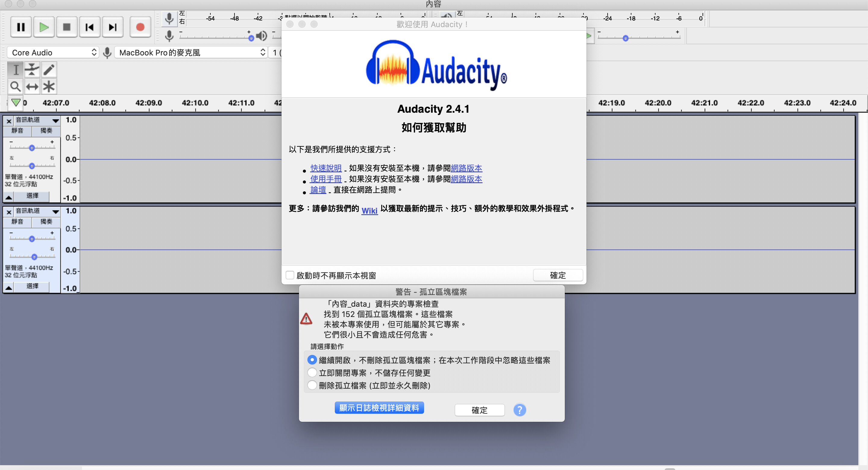Viewport: 868px width, 470px height.
Task: Open the MacBook Pro的麥克風 device dropdown
Action: click(191, 52)
